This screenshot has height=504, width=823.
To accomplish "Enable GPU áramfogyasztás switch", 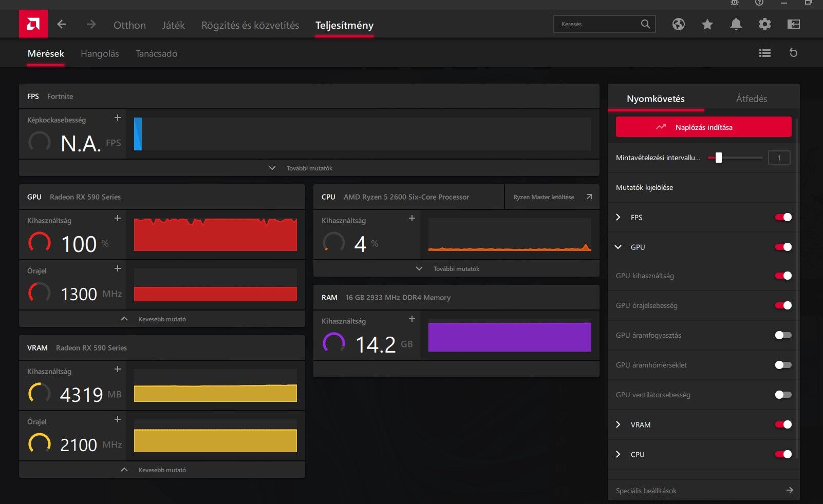I will [x=783, y=335].
